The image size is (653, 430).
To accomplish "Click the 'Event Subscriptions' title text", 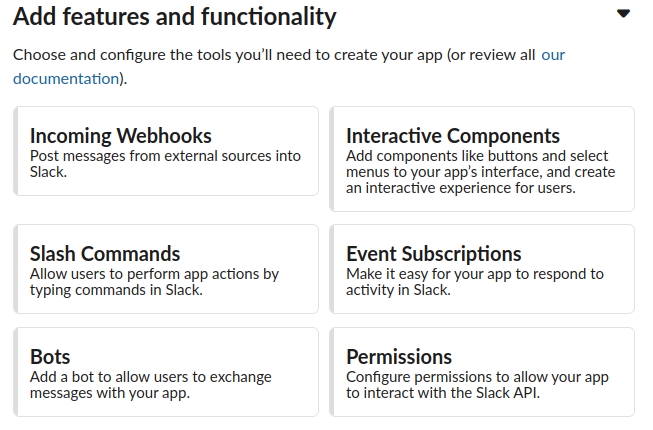I will pos(434,254).
